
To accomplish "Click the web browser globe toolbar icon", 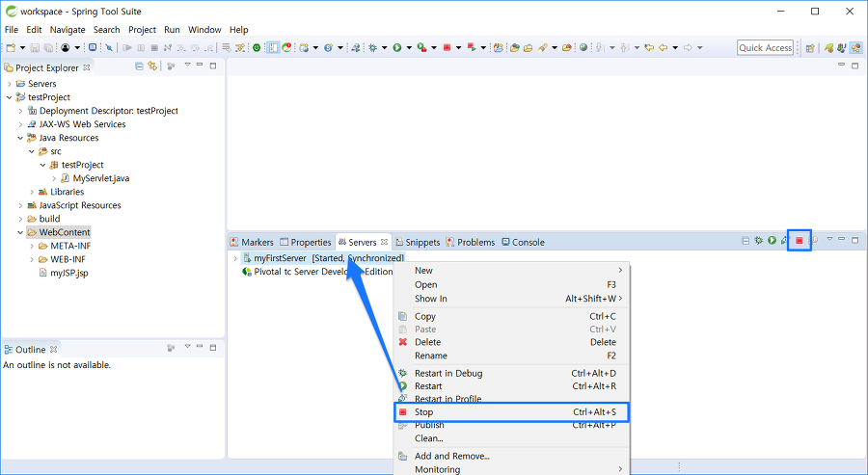I will coord(583,47).
